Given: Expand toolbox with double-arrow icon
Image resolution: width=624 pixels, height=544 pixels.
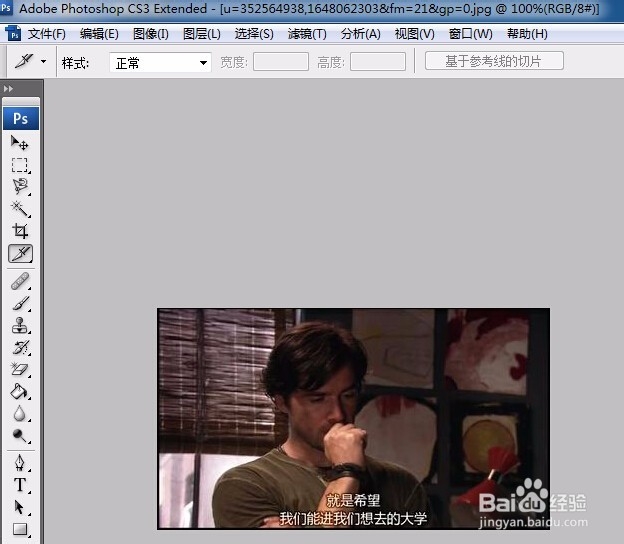Looking at the screenshot, I should click(x=8, y=88).
